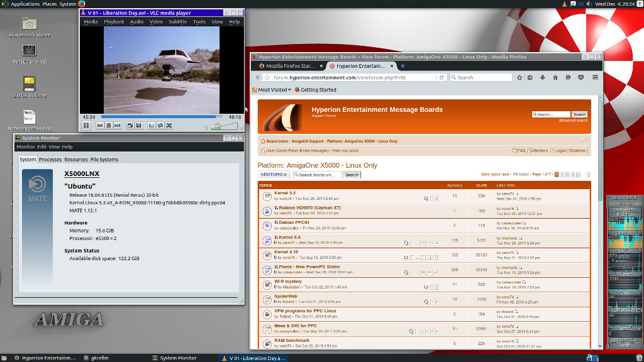Click the Firefox toolbar Search box
Viewport: 644px width, 362px height.
point(481,77)
